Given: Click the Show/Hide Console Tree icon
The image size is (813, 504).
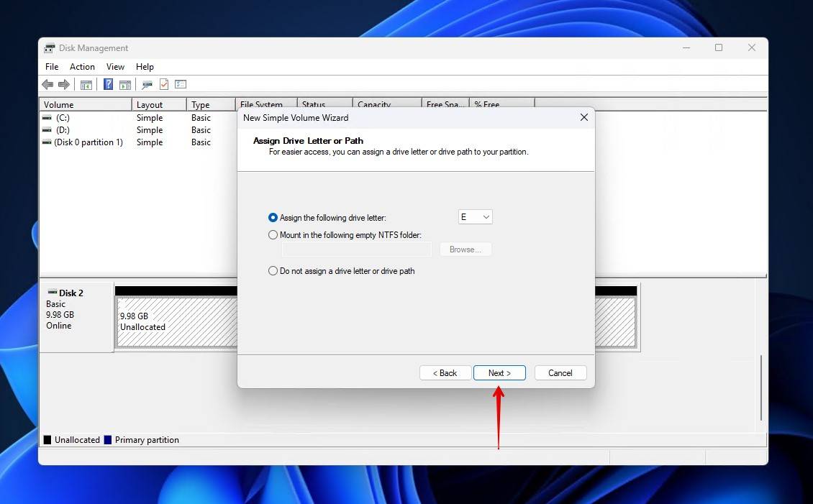Looking at the screenshot, I should click(86, 85).
